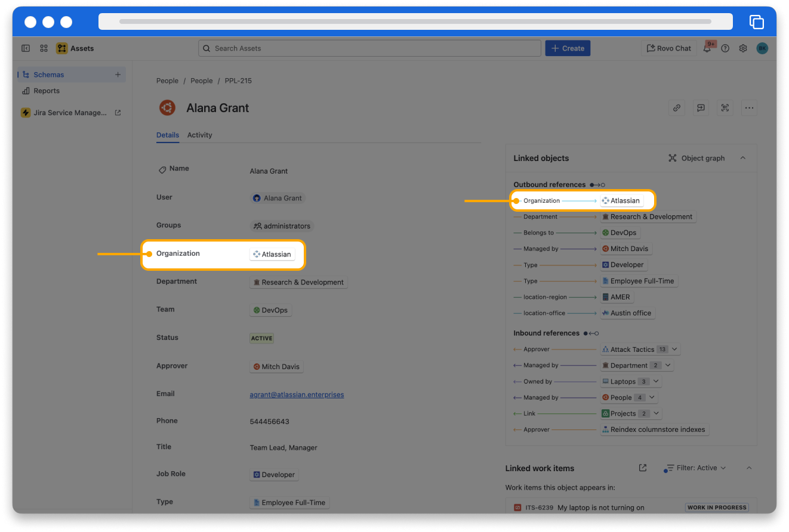Image resolution: width=789 pixels, height=532 pixels.
Task: Open the Filter: Active dropdown
Action: [x=696, y=468]
